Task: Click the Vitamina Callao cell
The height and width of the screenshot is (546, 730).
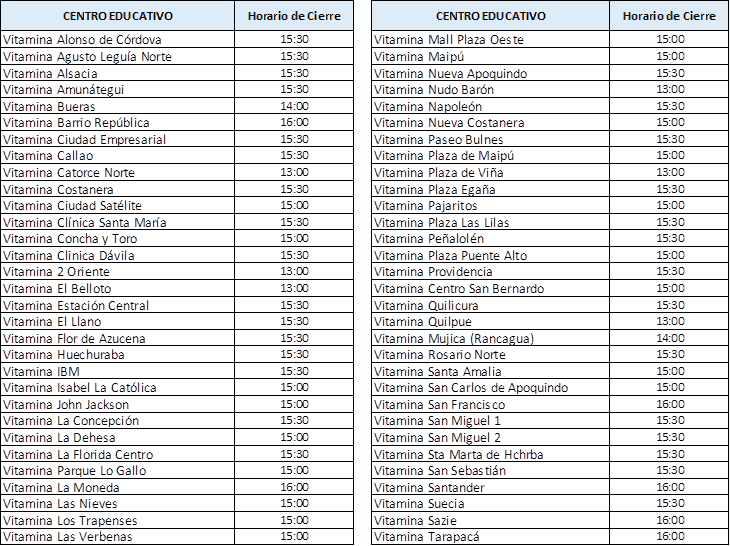Action: tap(117, 155)
